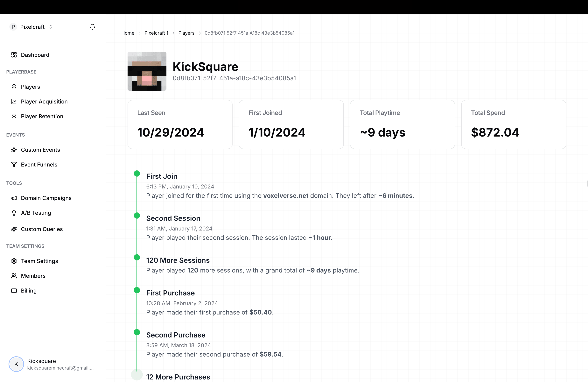
Task: Click the Custom Events sparkle icon
Action: [14, 150]
